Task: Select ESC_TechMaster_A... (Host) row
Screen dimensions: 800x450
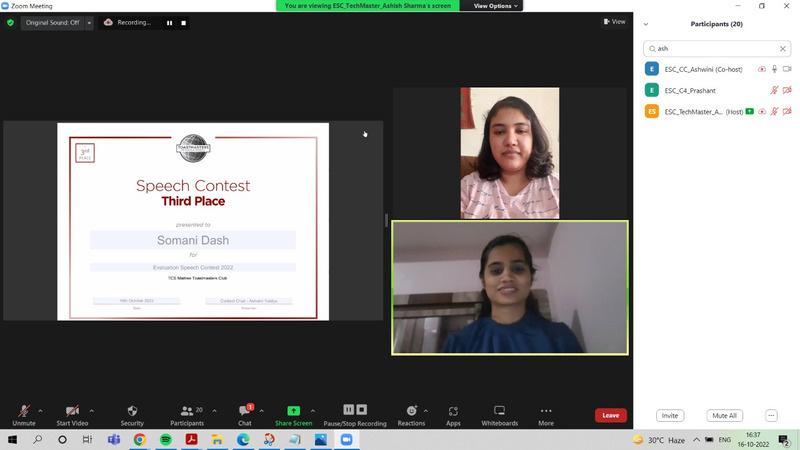Action: click(717, 111)
